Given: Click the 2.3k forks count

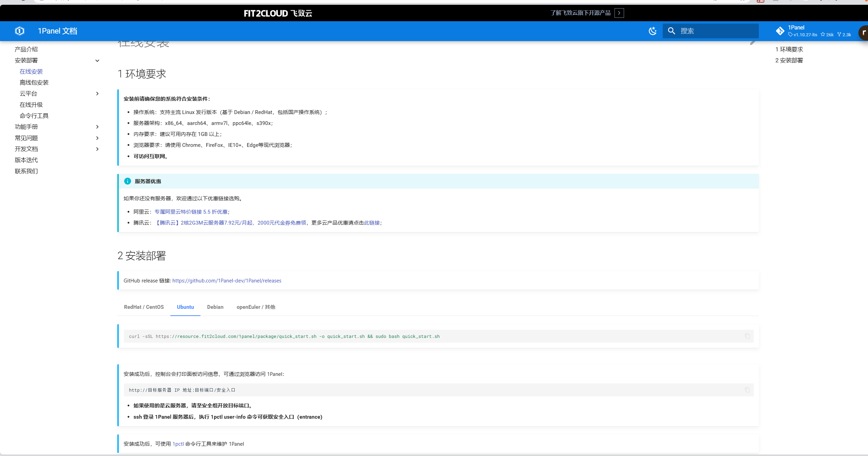Looking at the screenshot, I should (844, 35).
